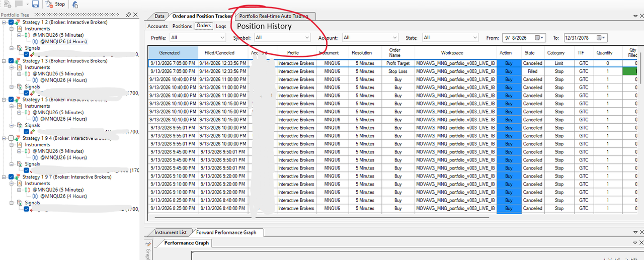644x260 pixels.
Task: Click Instruments folder icon under Strategy 1 5
Action: pos(20,106)
